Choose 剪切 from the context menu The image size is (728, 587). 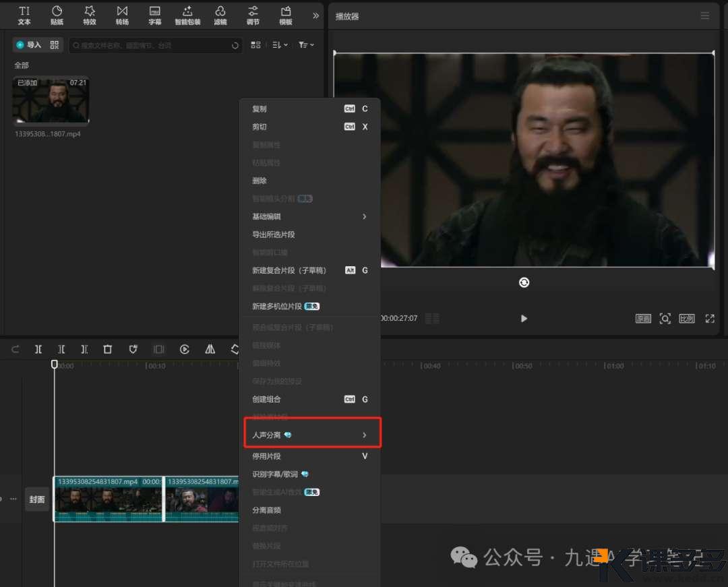coord(310,127)
